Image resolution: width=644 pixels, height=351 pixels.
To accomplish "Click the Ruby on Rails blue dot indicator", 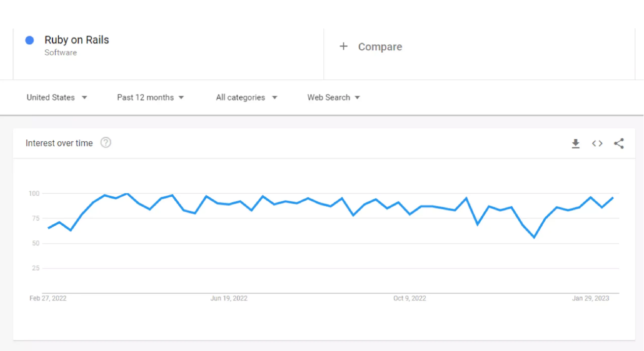I will 29,40.
